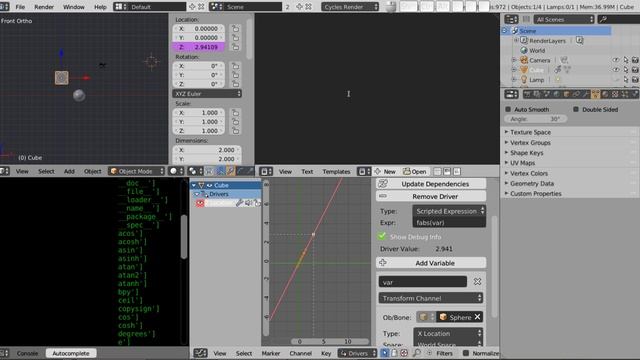The height and width of the screenshot is (360, 640).
Task: Expand the Shape Keys panel
Action: click(526, 153)
